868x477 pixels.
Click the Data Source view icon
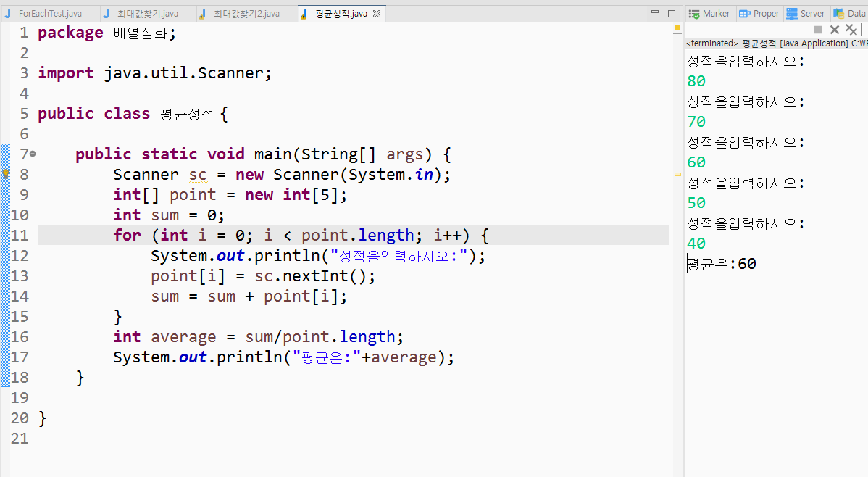(x=839, y=14)
